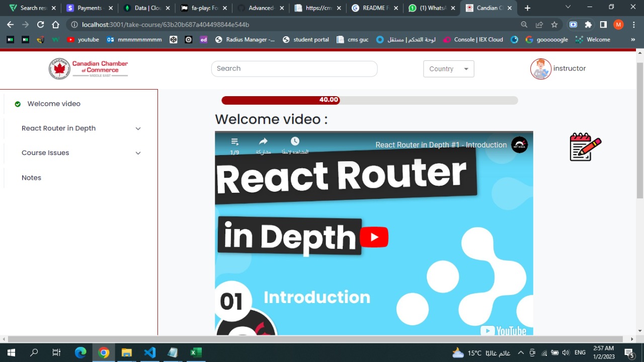Open the browser extensions puzzle icon
Image resolution: width=644 pixels, height=362 pixels.
coord(588,25)
